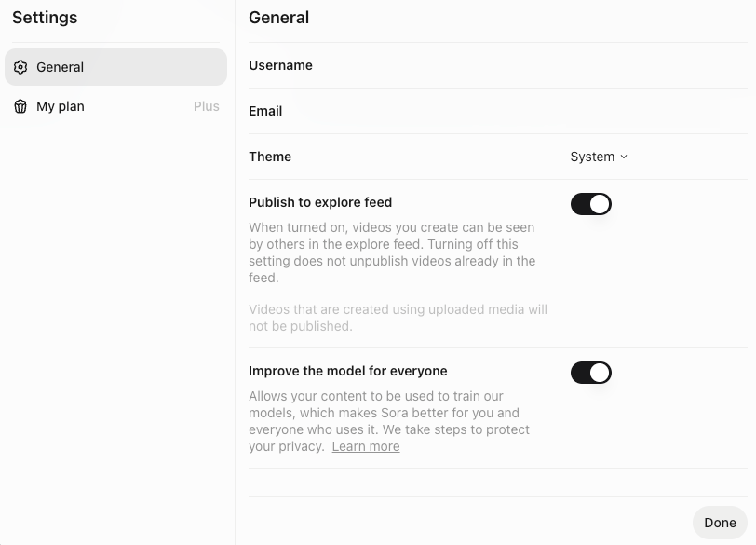
Task: Click the Plus plan label
Action: click(207, 106)
